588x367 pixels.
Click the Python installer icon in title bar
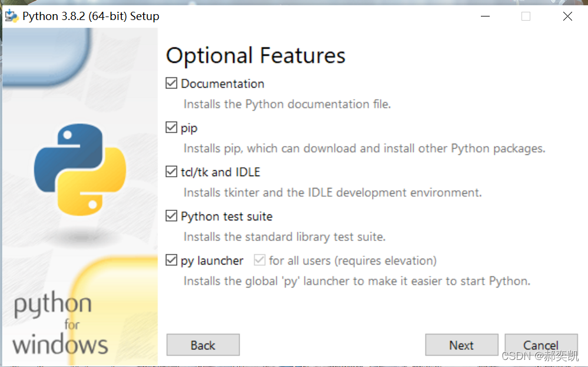12,16
